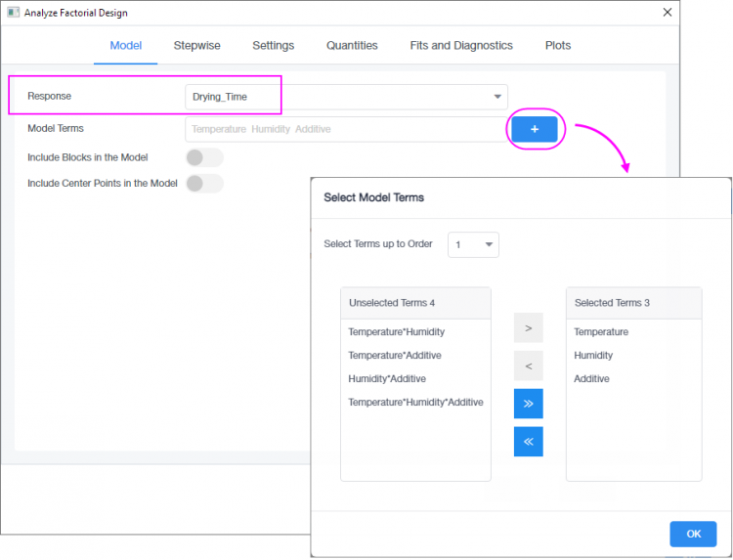
Task: Go to the Quantities tab
Action: 352,45
